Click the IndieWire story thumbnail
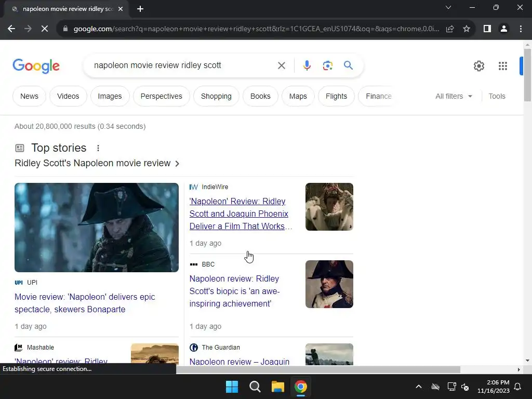 coord(329,207)
